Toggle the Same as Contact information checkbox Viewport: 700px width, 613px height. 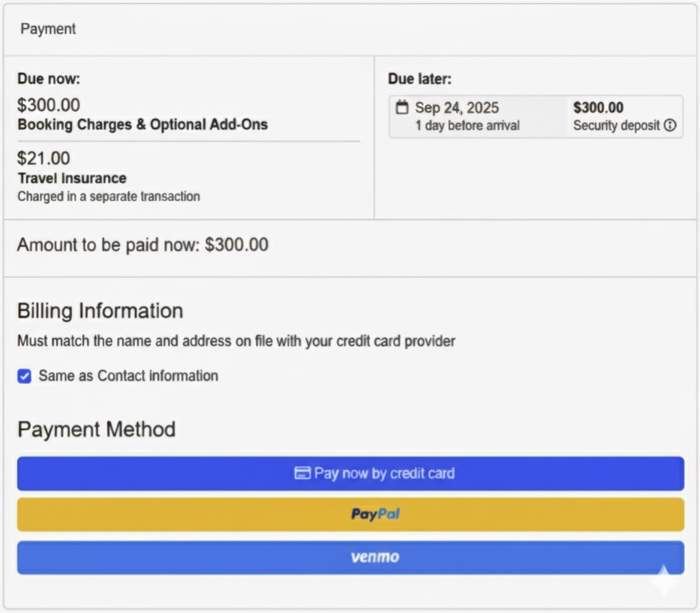25,376
